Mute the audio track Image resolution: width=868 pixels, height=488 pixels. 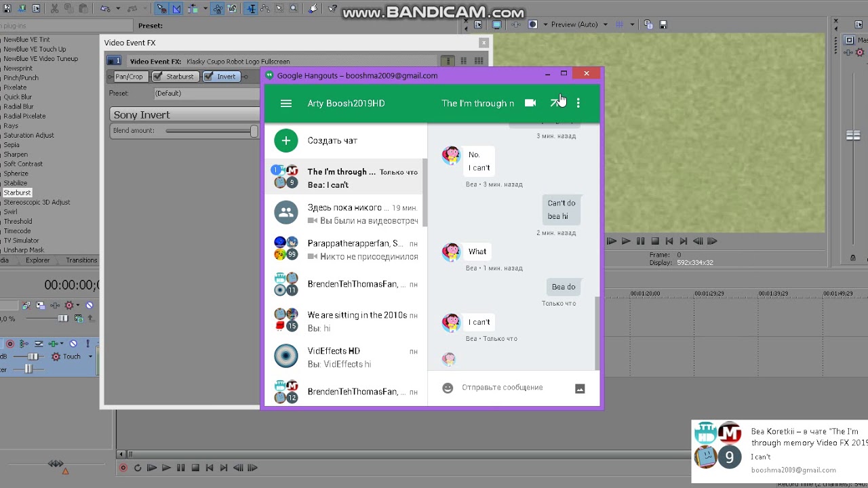(73, 344)
